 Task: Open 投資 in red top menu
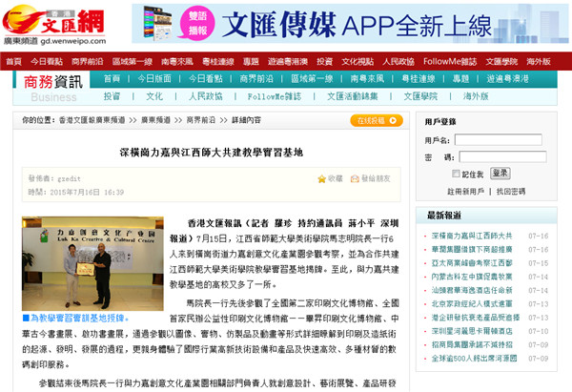click(x=325, y=62)
